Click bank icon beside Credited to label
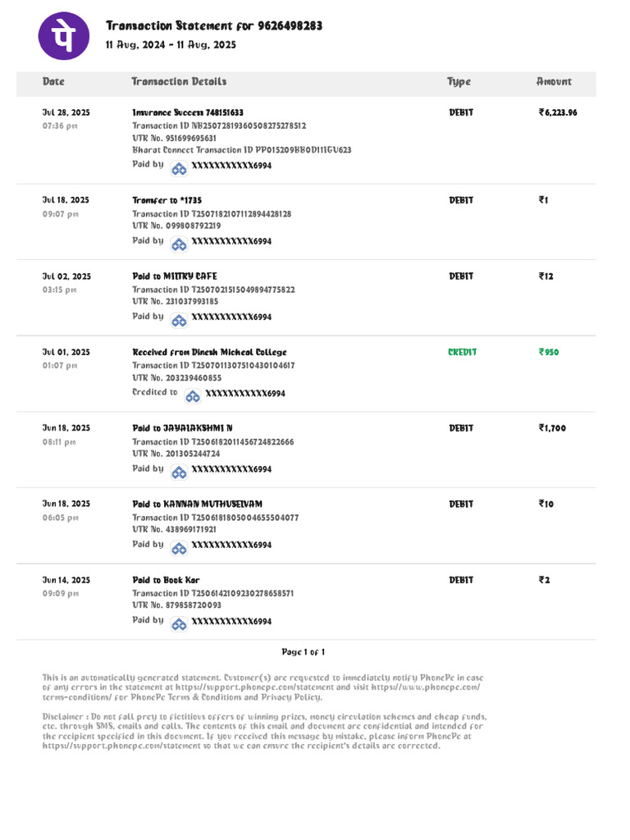This screenshot has height=840, width=630. point(193,396)
